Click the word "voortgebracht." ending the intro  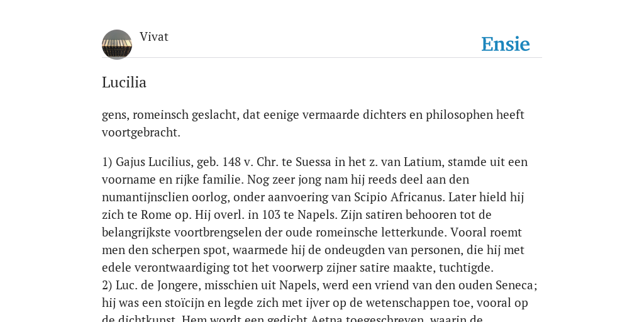coord(142,133)
